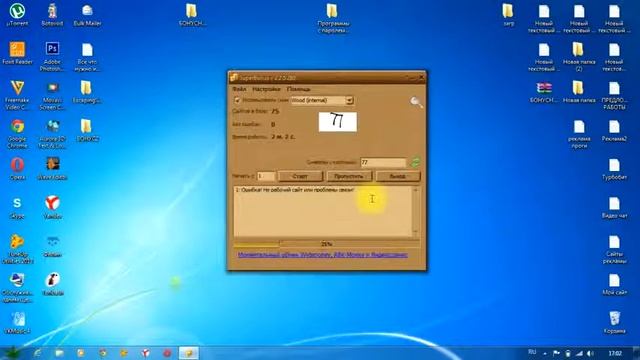Click the magnifying glass icon in SuperBonus
The height and width of the screenshot is (360, 640).
point(416,102)
